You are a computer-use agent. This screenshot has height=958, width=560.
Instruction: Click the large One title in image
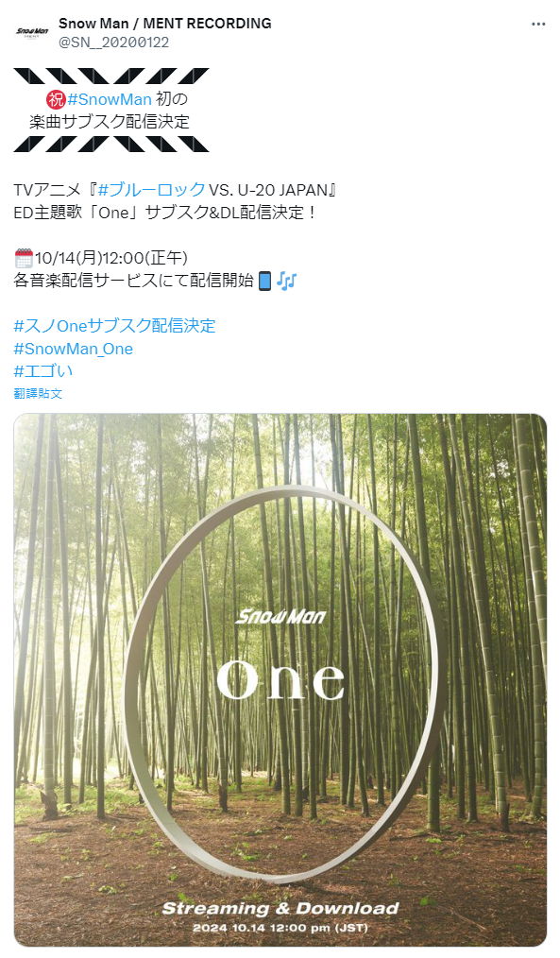(x=280, y=680)
